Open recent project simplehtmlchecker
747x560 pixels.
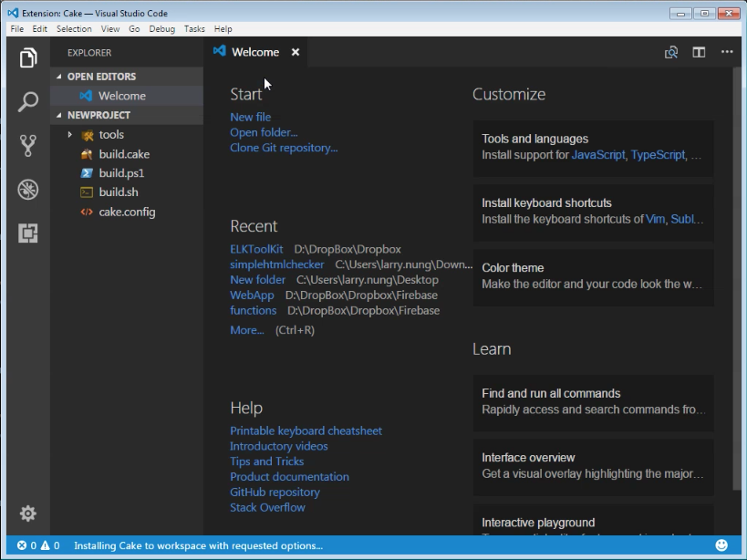coord(276,264)
